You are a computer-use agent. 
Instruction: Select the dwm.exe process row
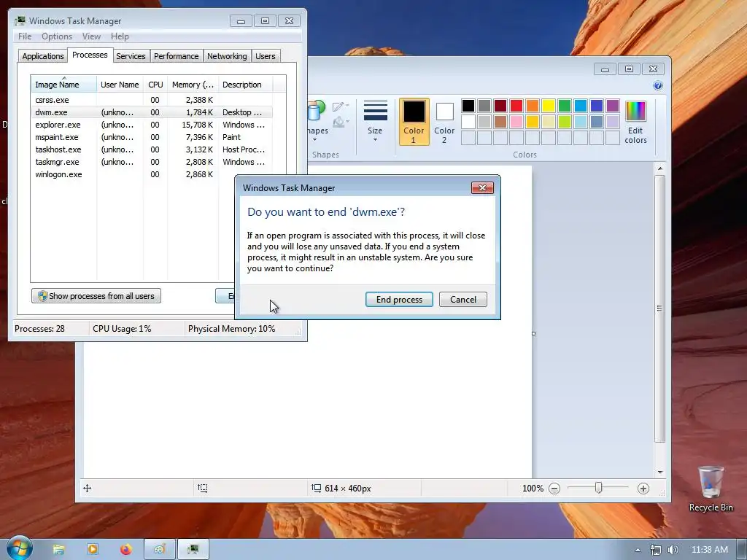152,112
